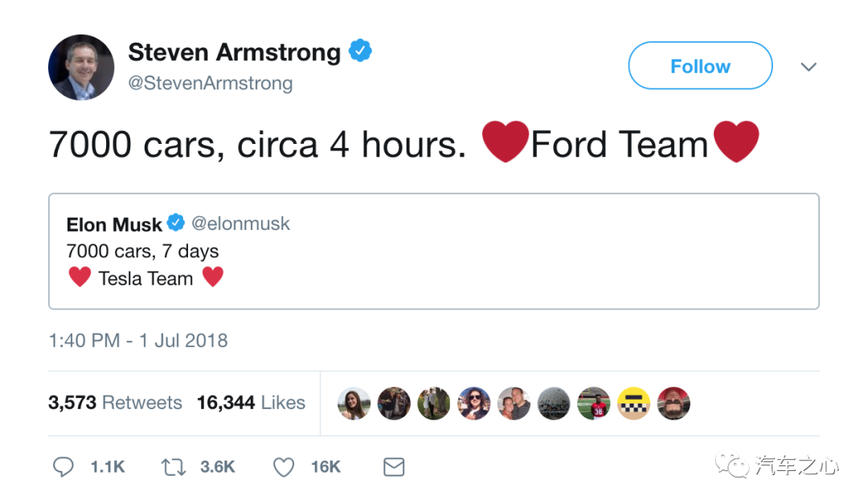Open the @StevenArmstrong handle link
This screenshot has width=868, height=504.
pyautogui.click(x=211, y=83)
